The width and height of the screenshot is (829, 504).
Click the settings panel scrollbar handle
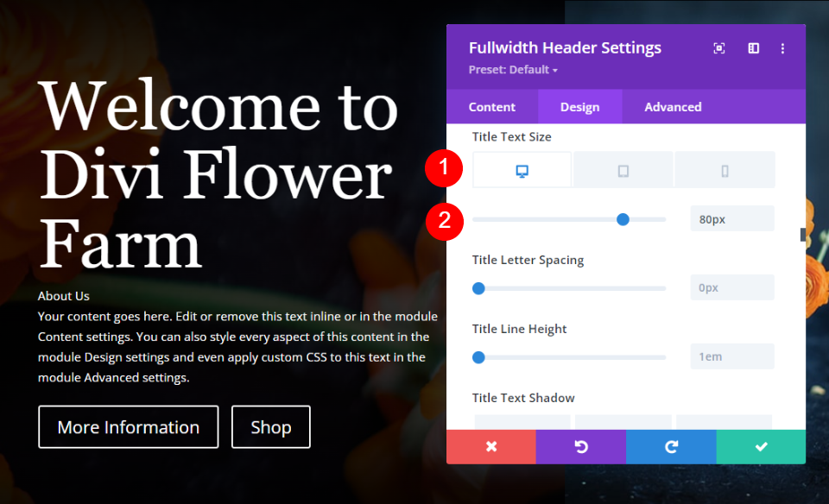click(x=802, y=235)
